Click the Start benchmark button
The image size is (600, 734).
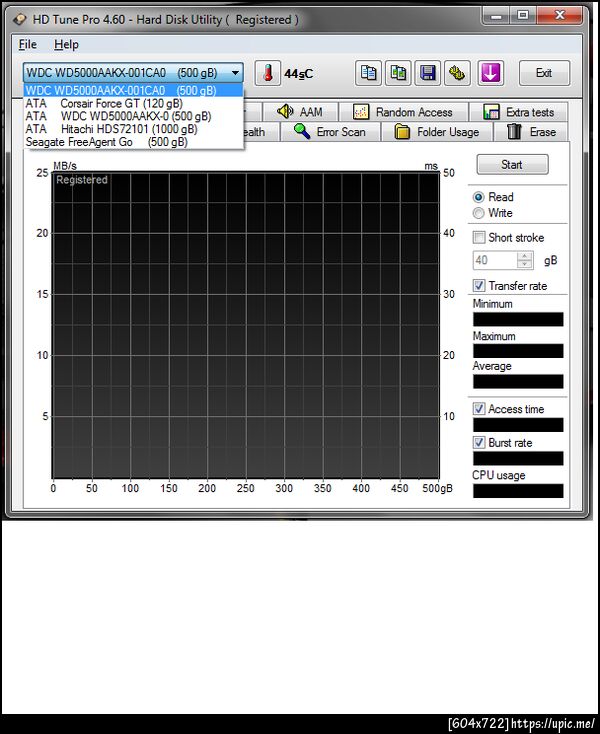tap(512, 165)
